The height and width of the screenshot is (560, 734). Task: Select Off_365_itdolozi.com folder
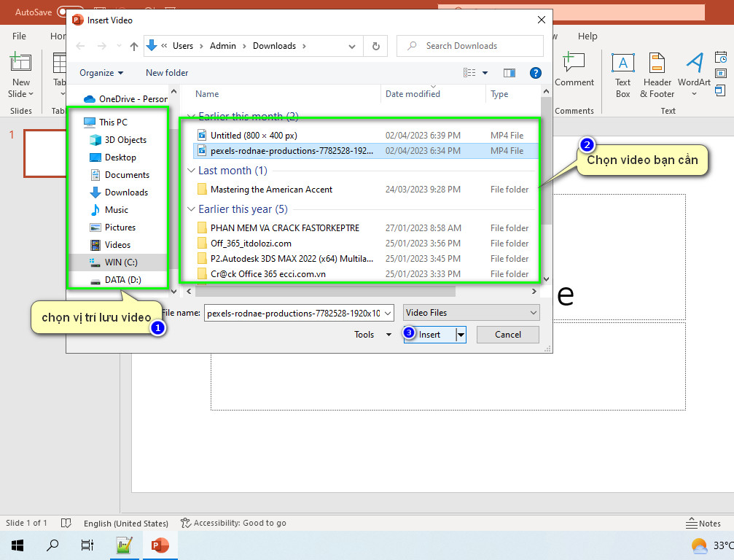tap(251, 244)
